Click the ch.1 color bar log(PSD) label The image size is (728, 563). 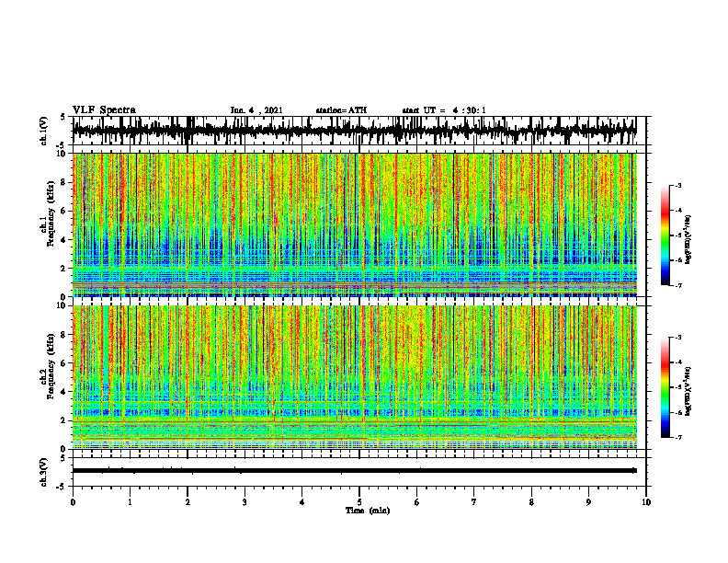[688, 240]
